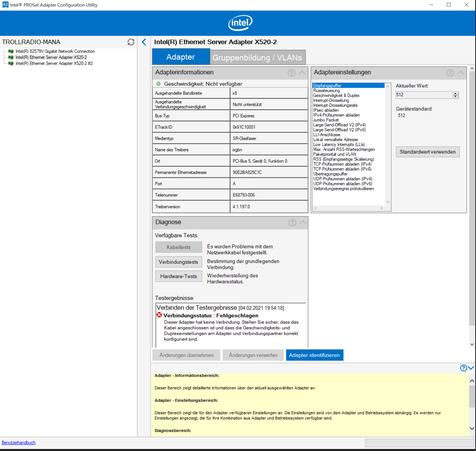The height and width of the screenshot is (451, 476).
Task: Switch to the Gruppenbildung / VLANs tab
Action: (x=257, y=58)
